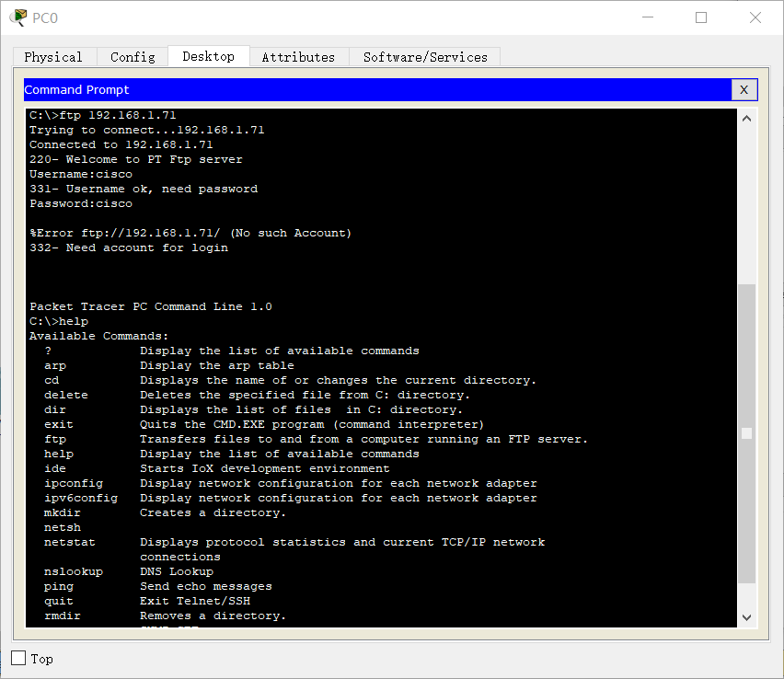
Task: Click the Command Prompt title bar
Action: (x=377, y=89)
